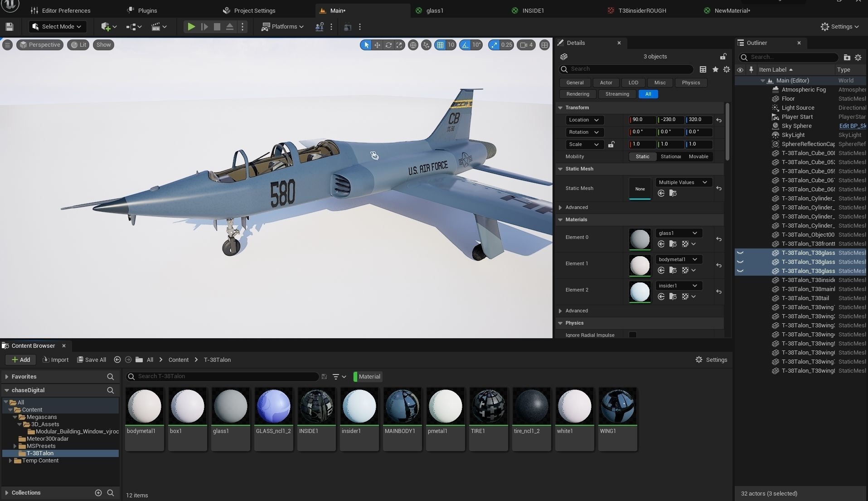The image size is (868, 501).
Task: Open the Rotation type dropdown
Action: 584,132
